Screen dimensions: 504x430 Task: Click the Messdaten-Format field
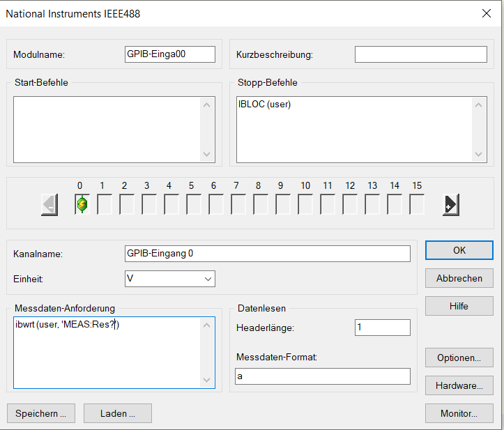(323, 376)
